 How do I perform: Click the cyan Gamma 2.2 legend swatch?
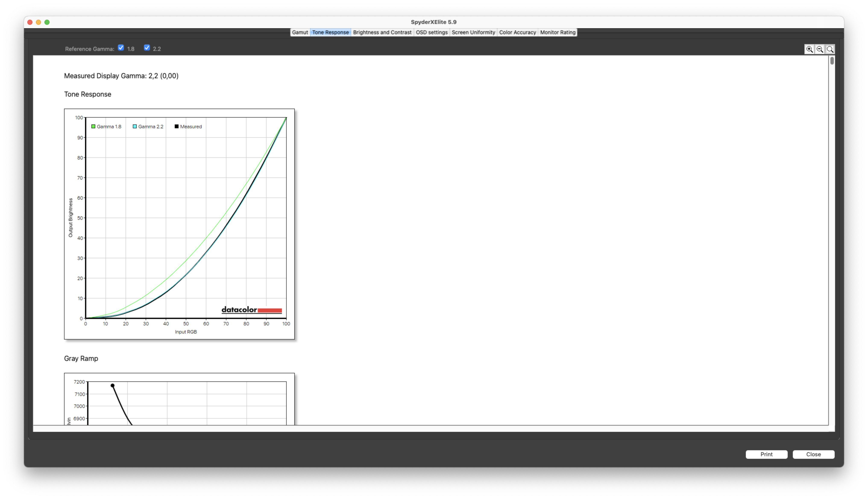135,127
